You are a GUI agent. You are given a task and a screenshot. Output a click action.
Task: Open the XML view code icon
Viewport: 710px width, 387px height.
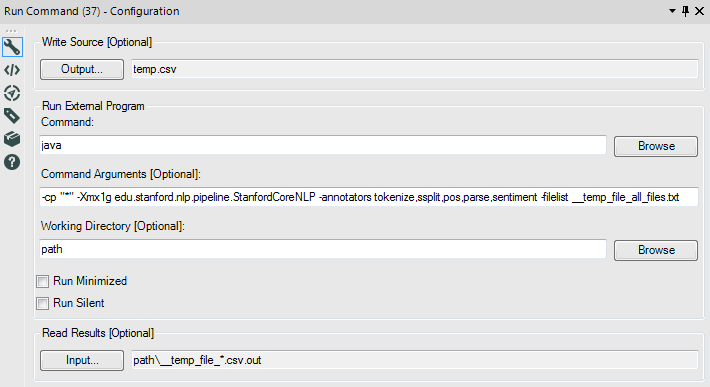coord(12,70)
